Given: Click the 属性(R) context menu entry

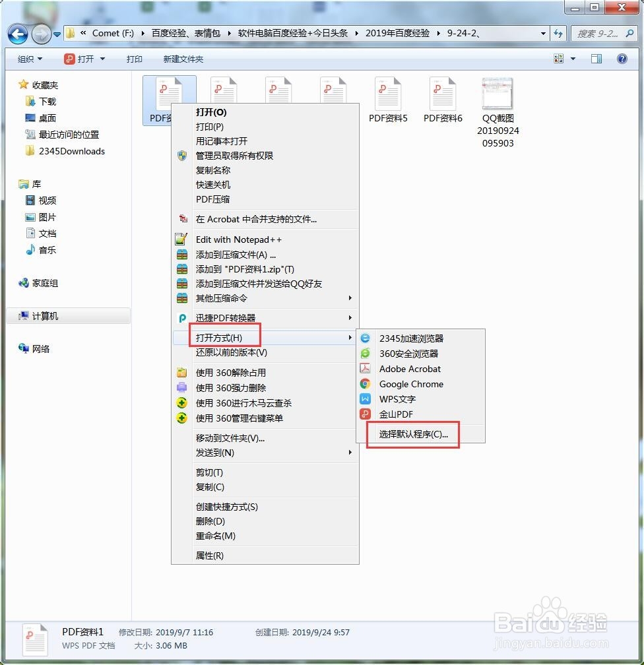Looking at the screenshot, I should (x=211, y=556).
